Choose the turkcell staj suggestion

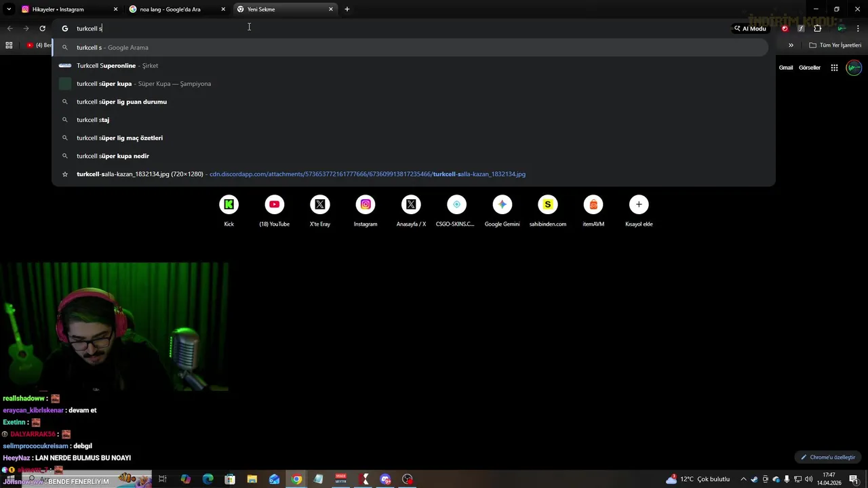pos(410,120)
